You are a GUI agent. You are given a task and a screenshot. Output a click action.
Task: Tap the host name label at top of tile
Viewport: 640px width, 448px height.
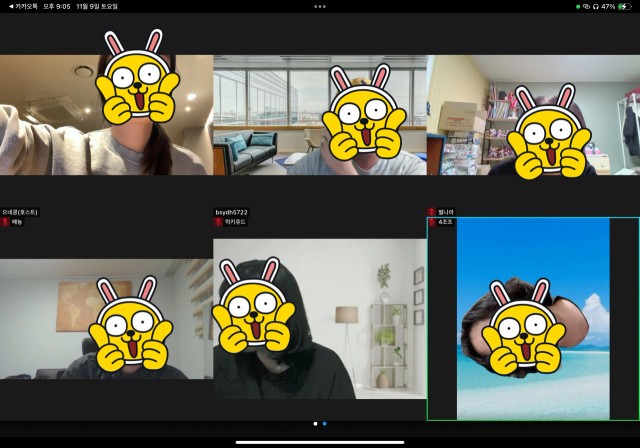pos(20,212)
